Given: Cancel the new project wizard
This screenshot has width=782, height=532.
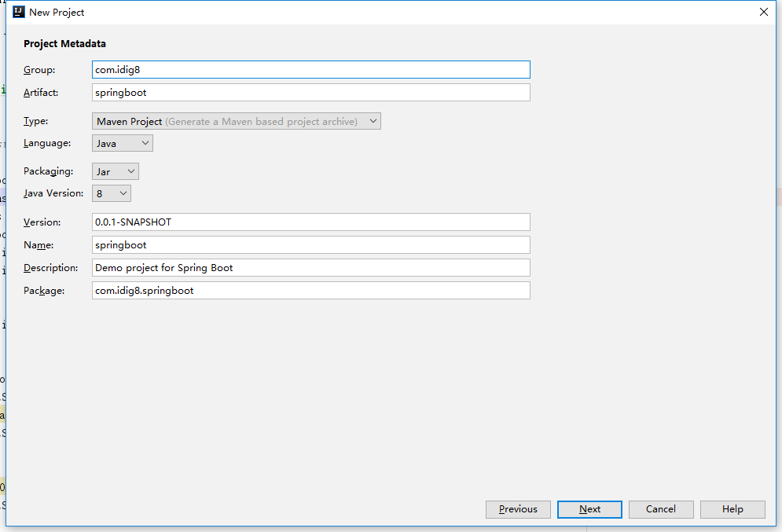Looking at the screenshot, I should pyautogui.click(x=661, y=509).
